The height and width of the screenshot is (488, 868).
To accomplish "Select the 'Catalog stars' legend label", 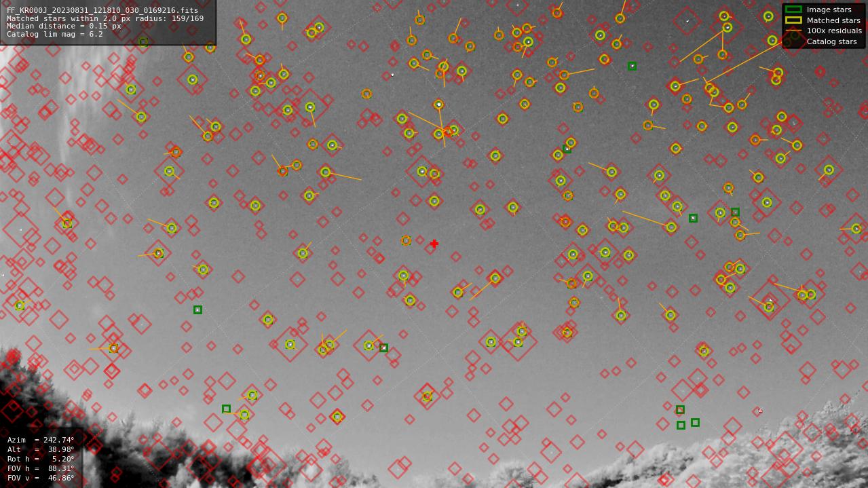I will (x=831, y=41).
